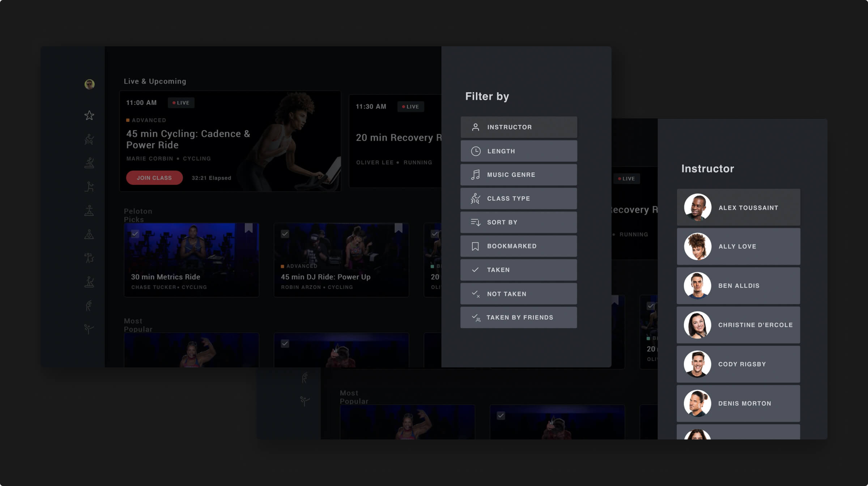Click the music note icon beside Music Genre
Screen dimensions: 868x486
[x=476, y=174]
